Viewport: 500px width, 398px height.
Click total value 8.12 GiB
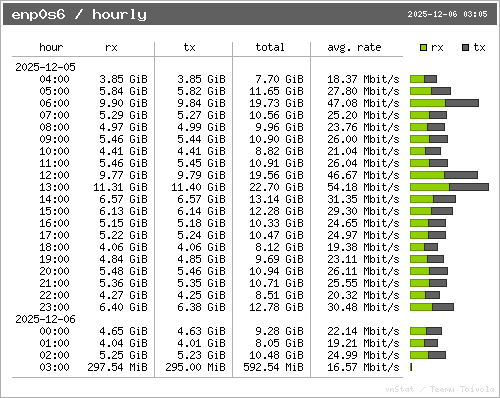pos(279,247)
